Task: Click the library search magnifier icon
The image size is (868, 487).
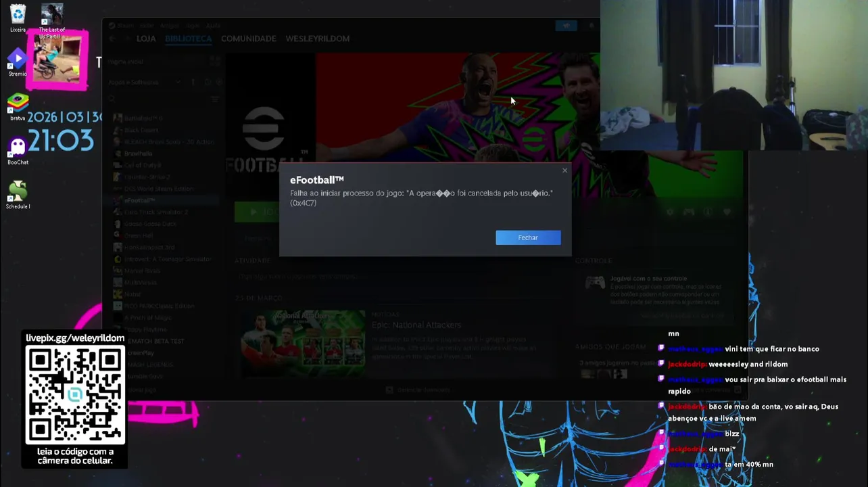Action: (113, 99)
